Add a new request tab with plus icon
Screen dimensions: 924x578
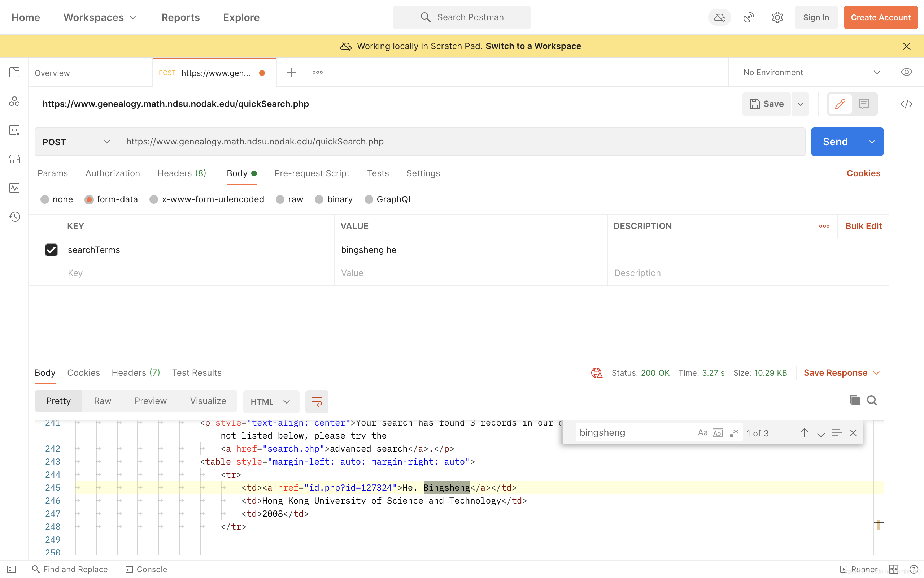click(x=291, y=72)
